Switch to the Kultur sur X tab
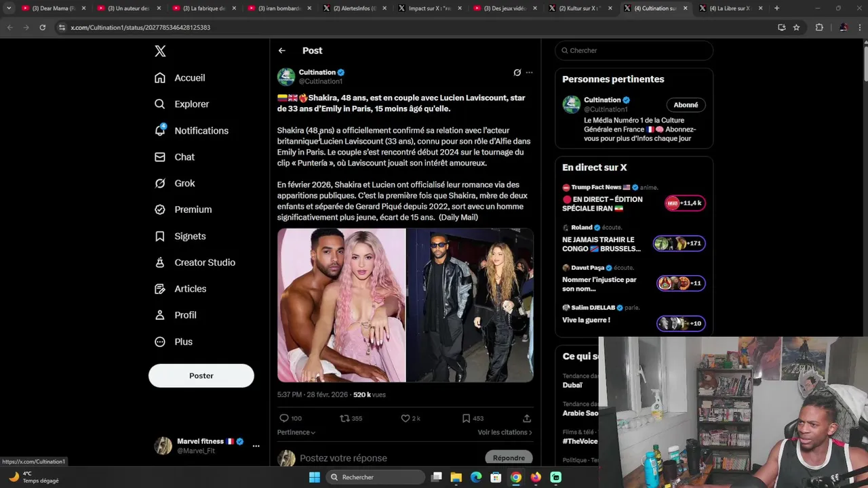The height and width of the screenshot is (488, 868). [580, 8]
